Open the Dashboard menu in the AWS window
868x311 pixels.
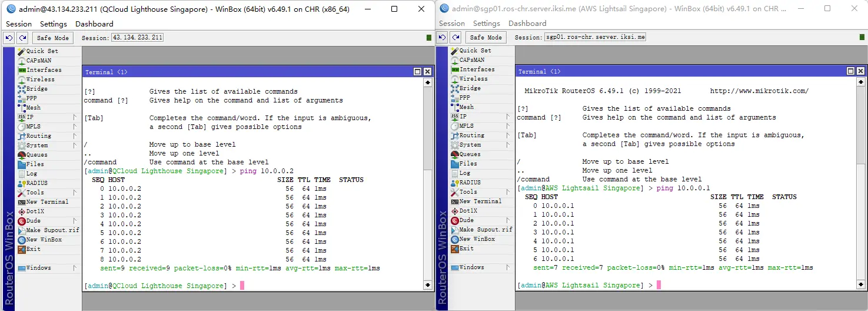tap(527, 24)
